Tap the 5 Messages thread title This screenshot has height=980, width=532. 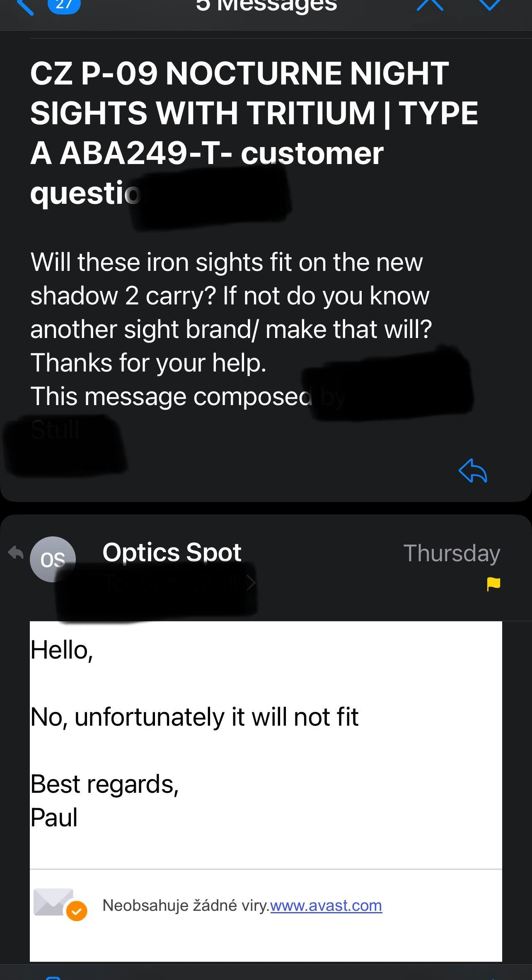[266, 6]
